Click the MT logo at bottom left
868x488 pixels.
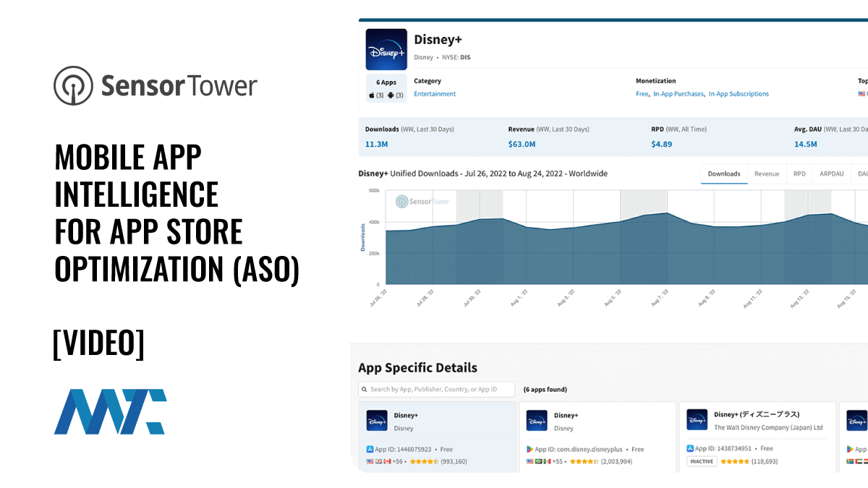(x=110, y=411)
